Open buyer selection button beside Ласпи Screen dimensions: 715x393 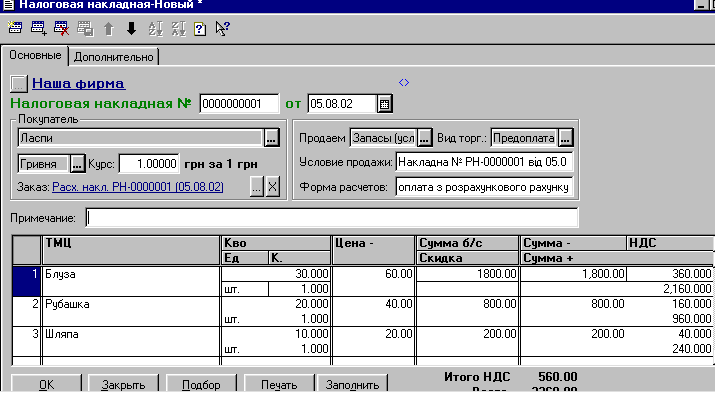click(x=271, y=138)
